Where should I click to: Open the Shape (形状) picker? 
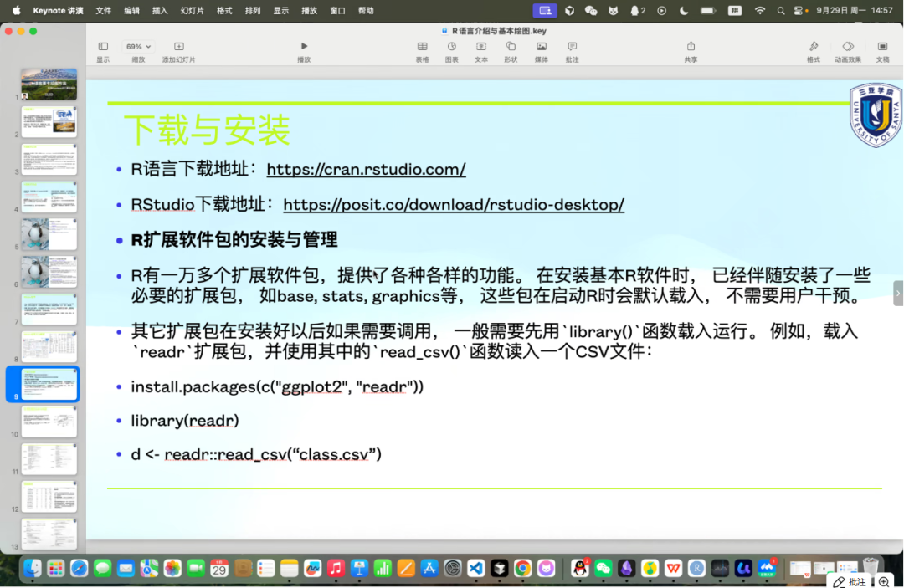coord(511,47)
